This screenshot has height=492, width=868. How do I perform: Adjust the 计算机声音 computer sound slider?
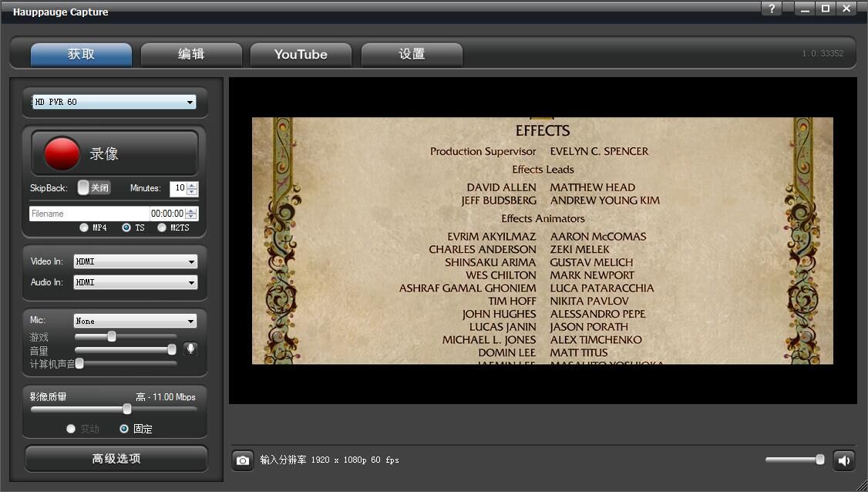click(x=126, y=363)
